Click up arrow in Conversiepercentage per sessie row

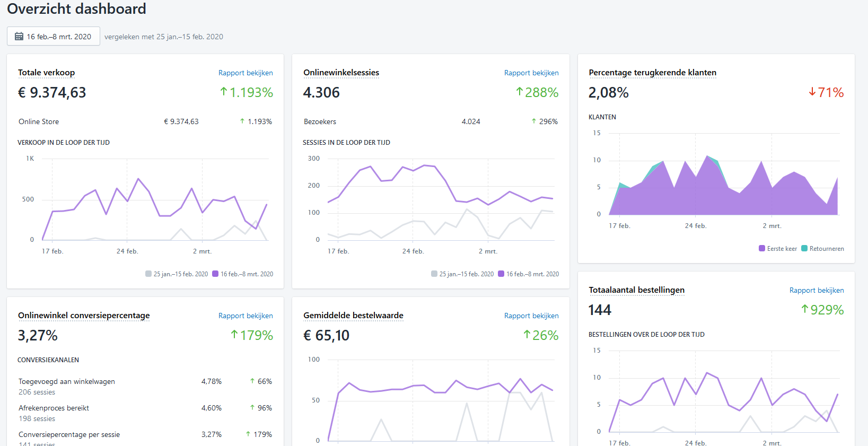coord(248,434)
